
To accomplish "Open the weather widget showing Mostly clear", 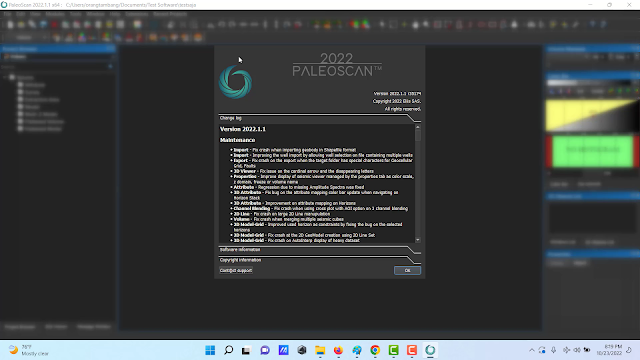I will point(29,350).
